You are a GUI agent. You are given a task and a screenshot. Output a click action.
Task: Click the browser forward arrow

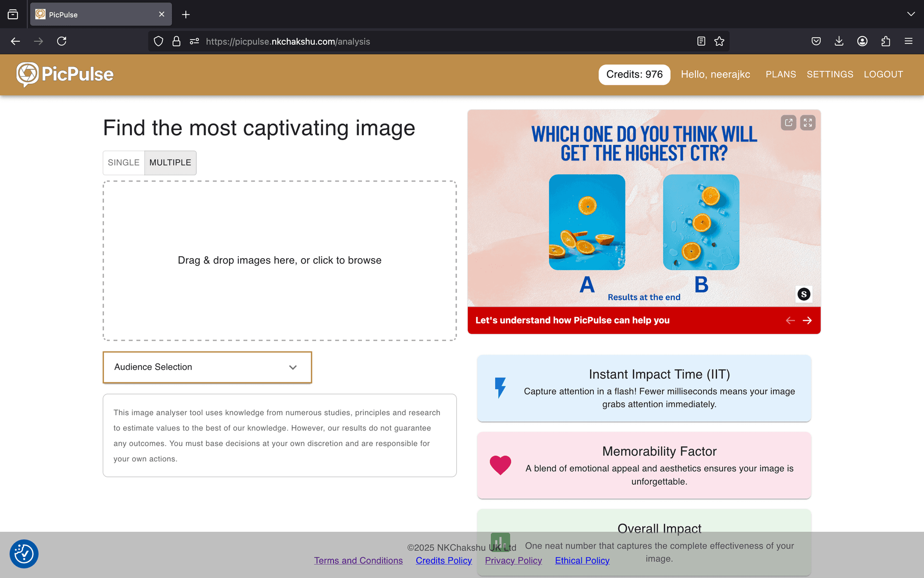38,41
